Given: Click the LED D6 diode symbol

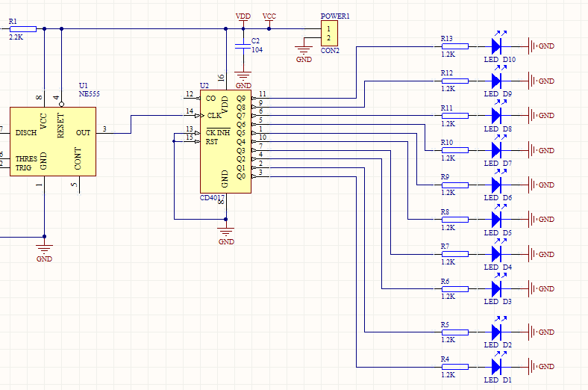Looking at the screenshot, I should pyautogui.click(x=496, y=185).
